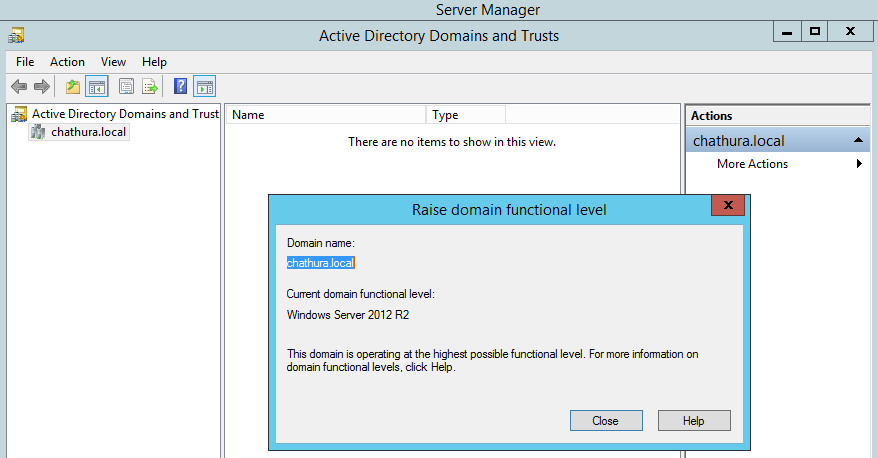
Task: Open the View menu
Action: pos(113,62)
